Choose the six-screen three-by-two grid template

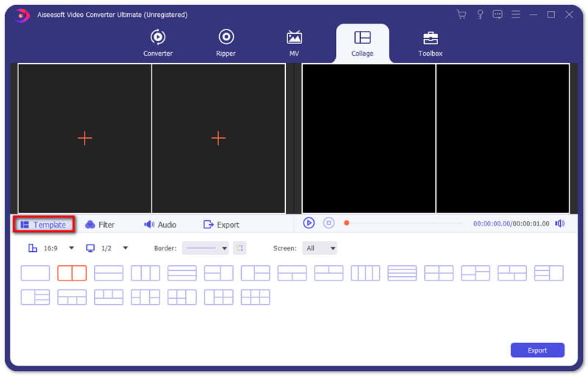click(256, 297)
